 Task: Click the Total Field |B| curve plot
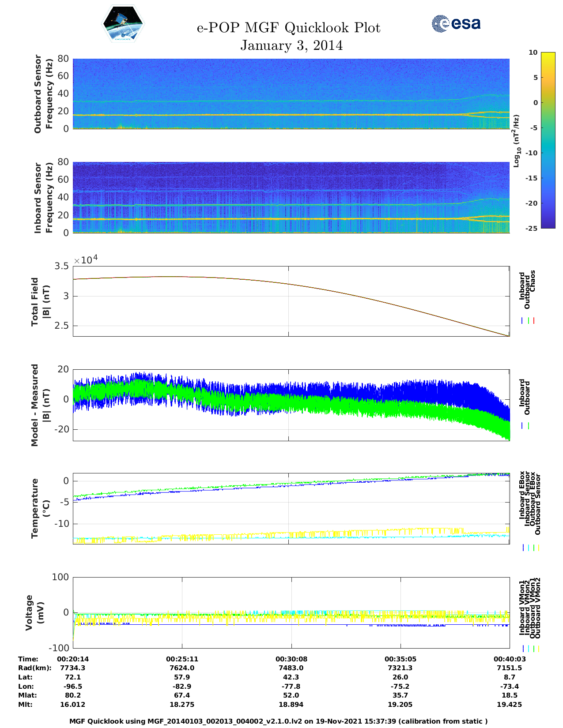pyautogui.click(x=291, y=301)
